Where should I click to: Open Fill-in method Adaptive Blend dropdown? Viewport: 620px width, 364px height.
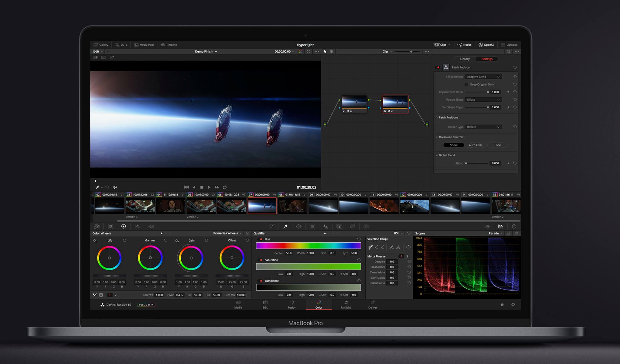483,77
